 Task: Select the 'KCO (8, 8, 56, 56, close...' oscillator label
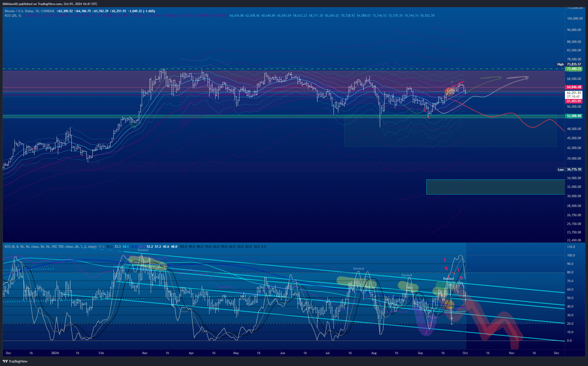pyautogui.click(x=51, y=247)
